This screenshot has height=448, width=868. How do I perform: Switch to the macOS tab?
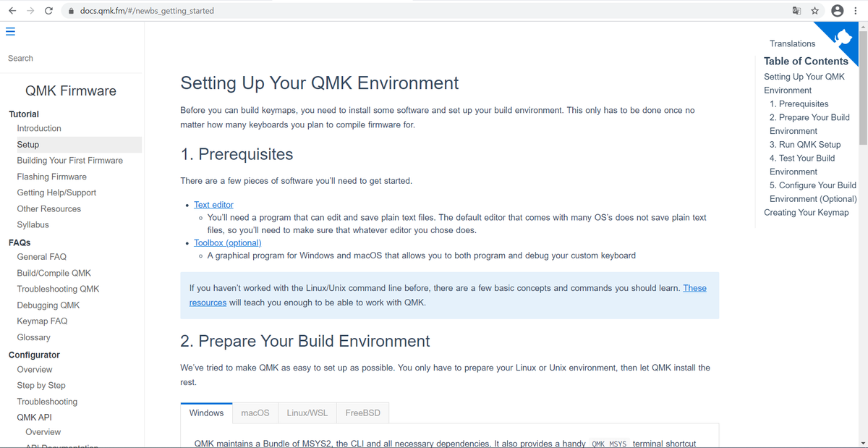pyautogui.click(x=255, y=413)
